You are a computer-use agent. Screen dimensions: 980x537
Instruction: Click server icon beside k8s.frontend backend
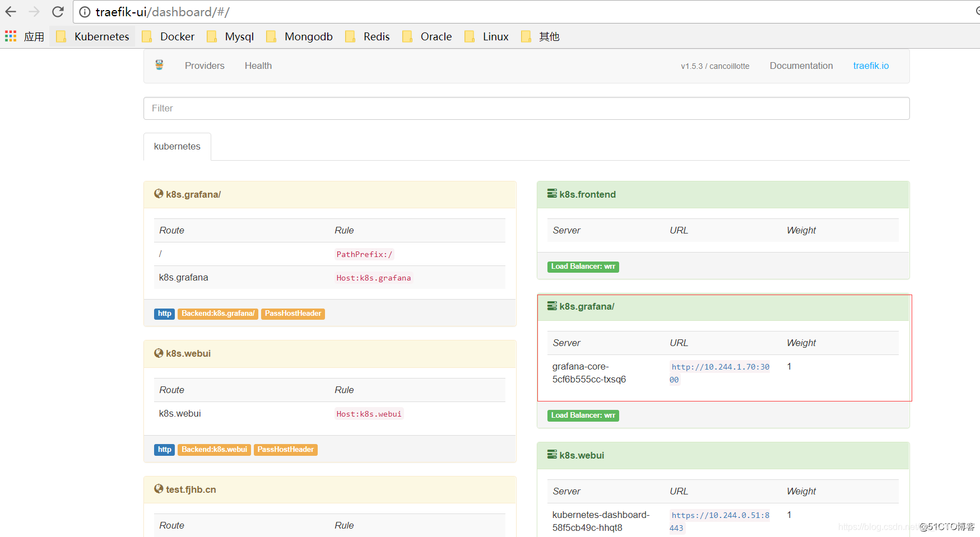point(552,194)
